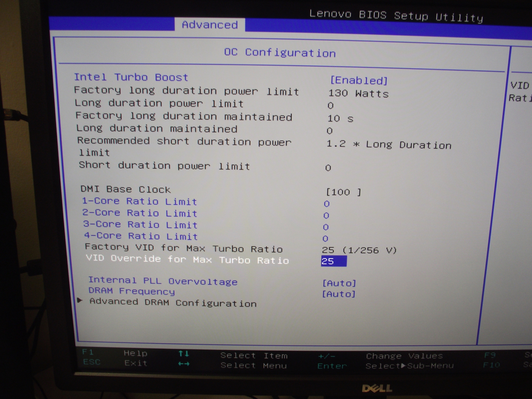This screenshot has width=532, height=399.
Task: Click F1 Help key hint
Action: pos(115,353)
